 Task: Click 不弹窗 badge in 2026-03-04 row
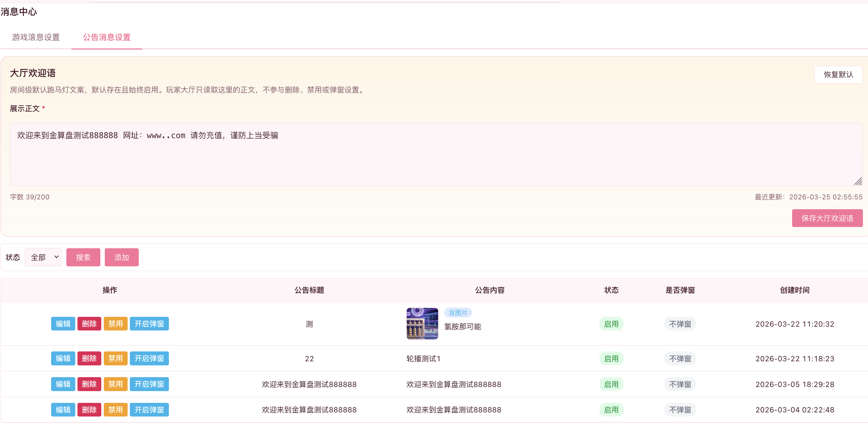click(x=680, y=410)
